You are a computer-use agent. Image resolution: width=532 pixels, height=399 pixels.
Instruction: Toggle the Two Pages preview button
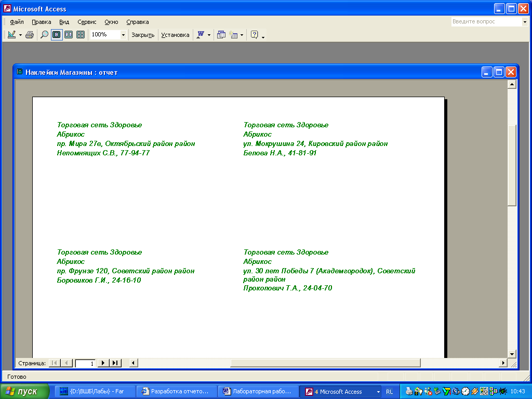(69, 35)
